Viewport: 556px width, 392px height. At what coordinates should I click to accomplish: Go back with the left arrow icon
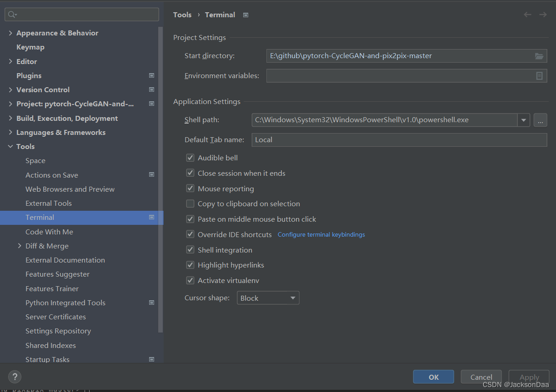click(x=527, y=15)
